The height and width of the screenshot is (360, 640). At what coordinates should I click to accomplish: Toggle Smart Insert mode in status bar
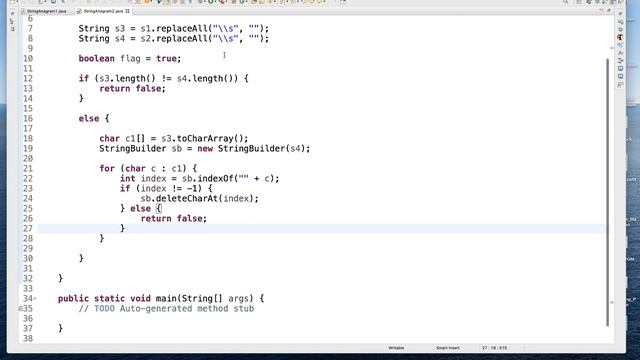[448, 348]
